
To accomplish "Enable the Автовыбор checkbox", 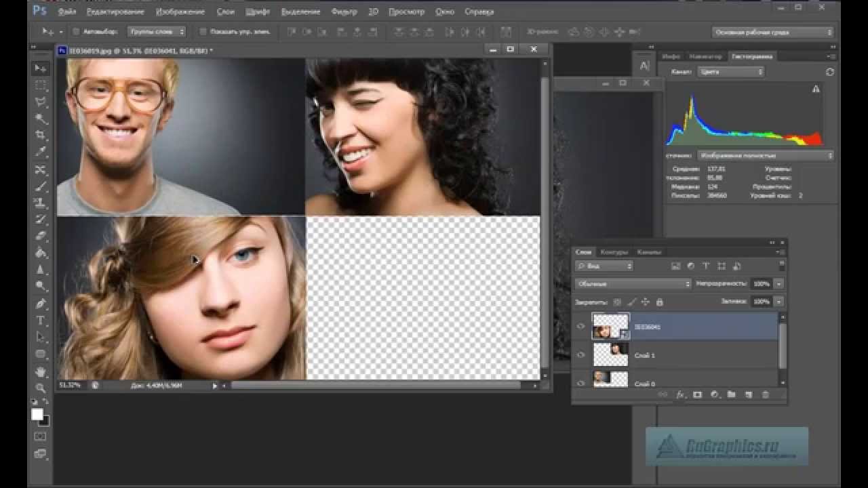I will [x=76, y=32].
